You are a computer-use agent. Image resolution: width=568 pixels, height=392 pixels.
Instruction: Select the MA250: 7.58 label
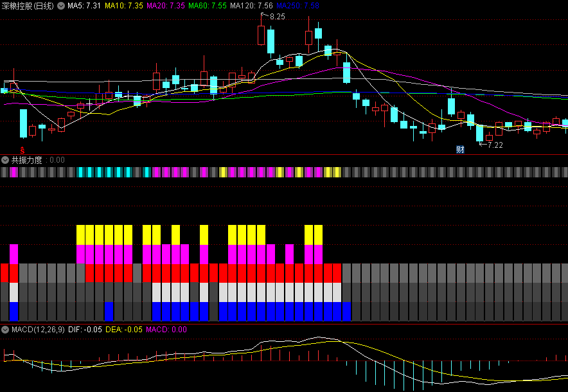297,6
